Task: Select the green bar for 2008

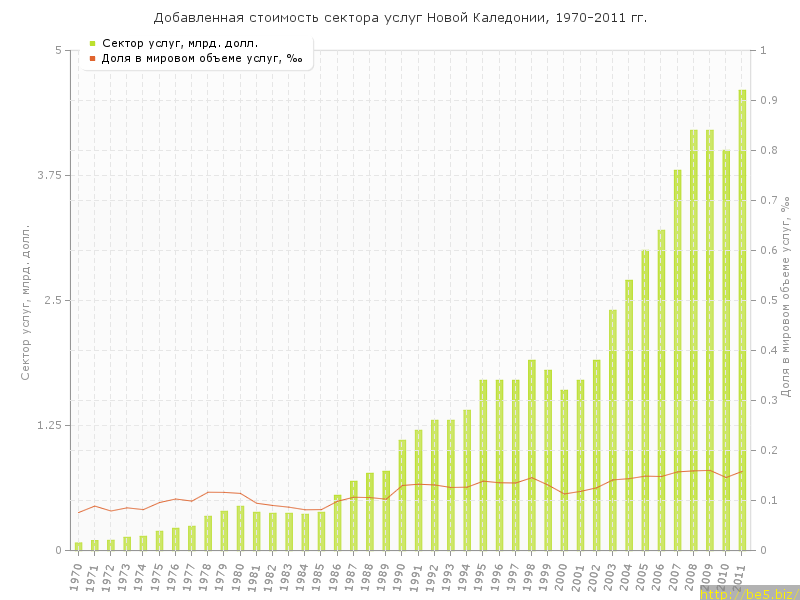Action: coord(693,340)
